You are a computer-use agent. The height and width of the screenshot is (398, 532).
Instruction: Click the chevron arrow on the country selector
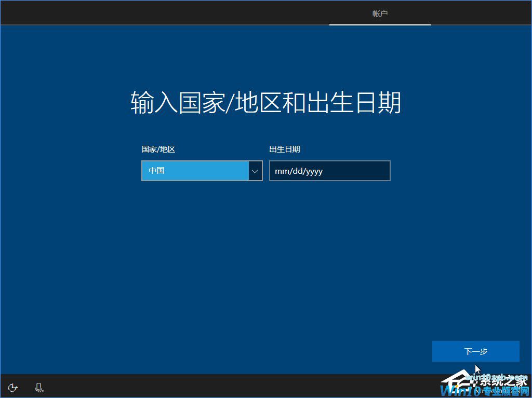point(255,171)
